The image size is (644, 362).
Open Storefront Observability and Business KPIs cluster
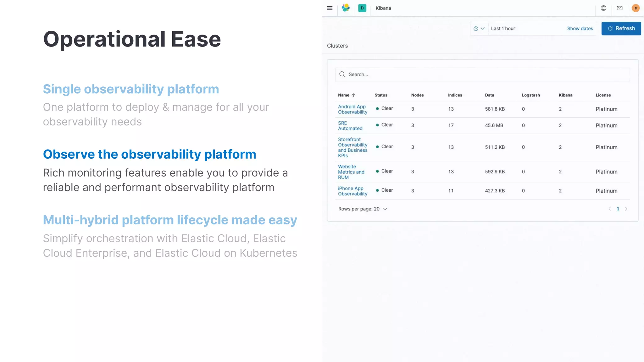click(x=353, y=147)
